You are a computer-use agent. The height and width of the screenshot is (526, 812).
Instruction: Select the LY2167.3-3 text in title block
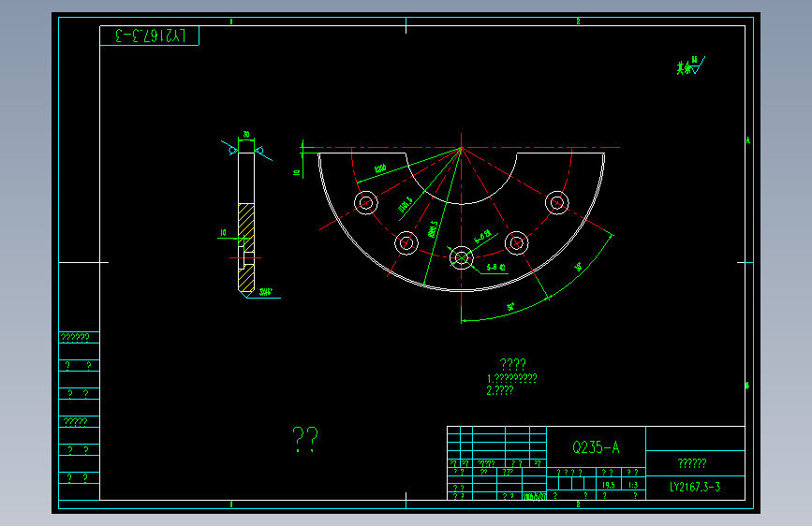click(x=694, y=488)
